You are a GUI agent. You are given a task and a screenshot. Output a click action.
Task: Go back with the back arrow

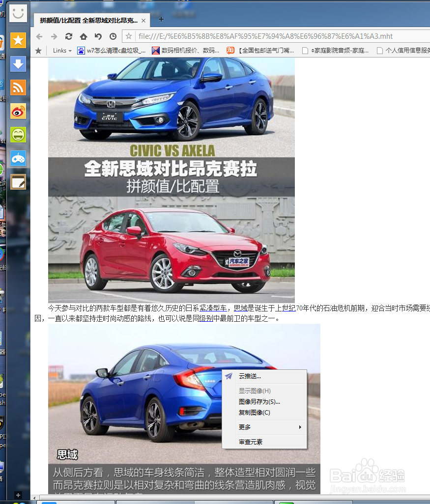[39, 36]
